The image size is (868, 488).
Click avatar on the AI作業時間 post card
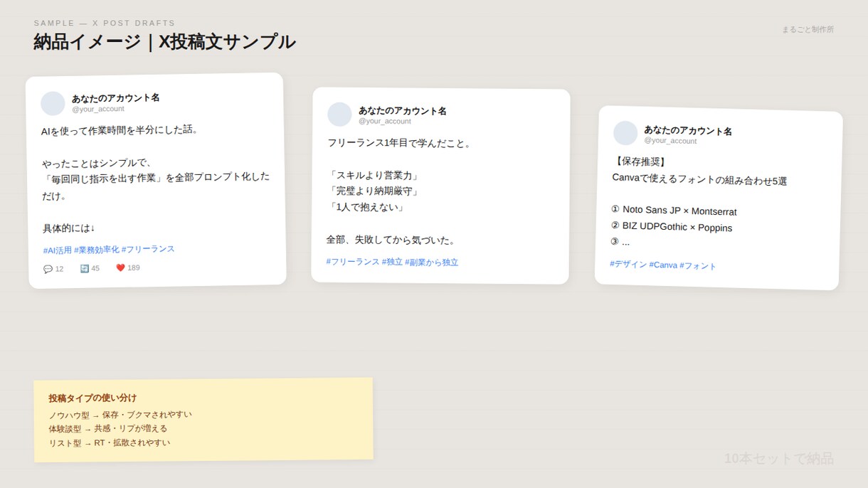pyautogui.click(x=53, y=104)
